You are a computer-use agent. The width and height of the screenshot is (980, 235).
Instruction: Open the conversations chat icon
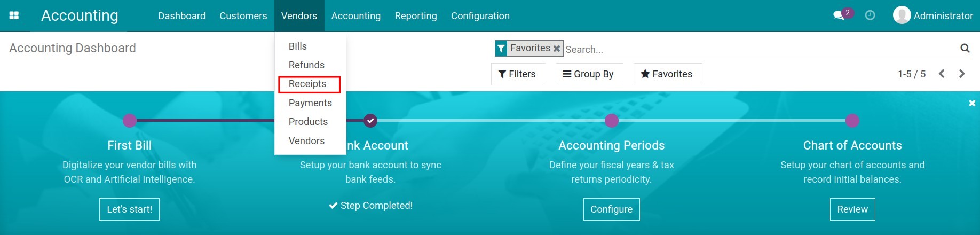pyautogui.click(x=839, y=15)
